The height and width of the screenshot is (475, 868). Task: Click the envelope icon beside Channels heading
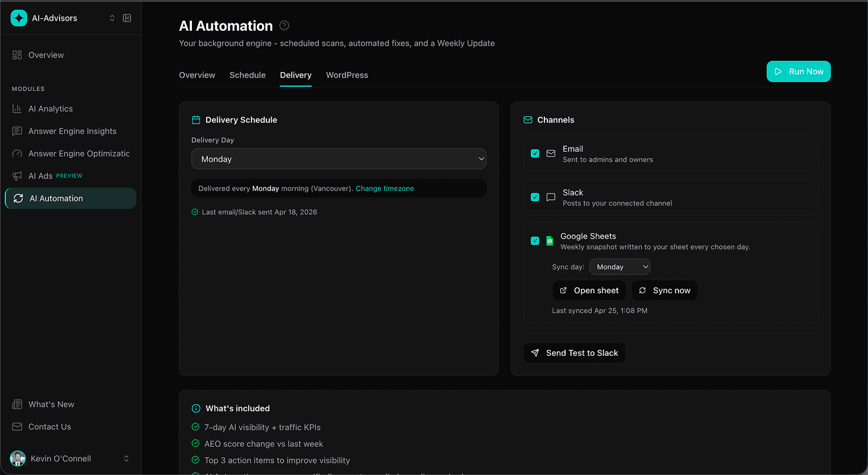pos(528,120)
